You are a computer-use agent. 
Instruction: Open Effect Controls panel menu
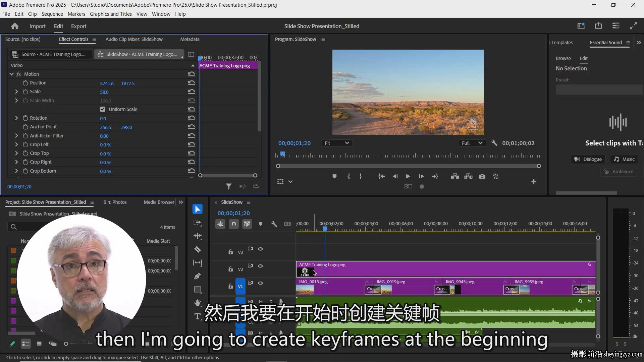click(x=94, y=40)
